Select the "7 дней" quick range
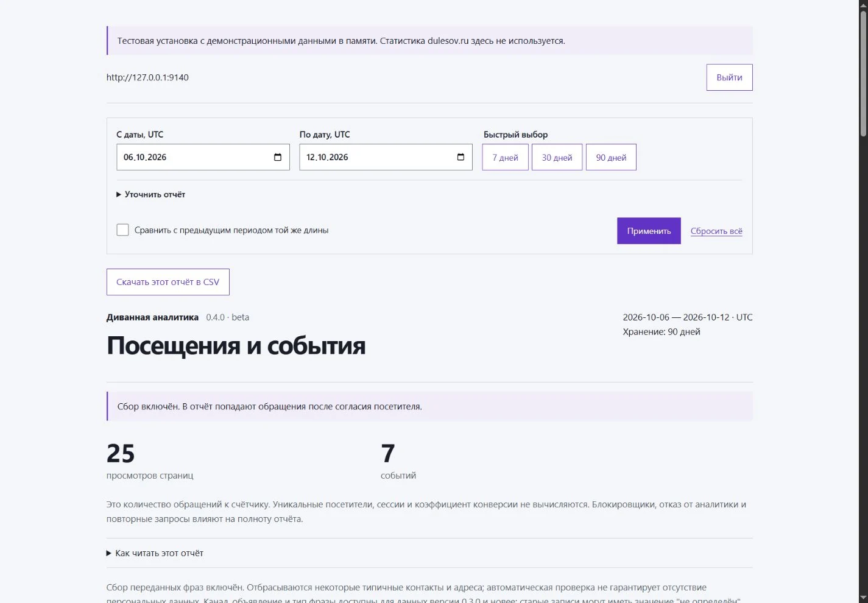The height and width of the screenshot is (603, 868). click(505, 157)
